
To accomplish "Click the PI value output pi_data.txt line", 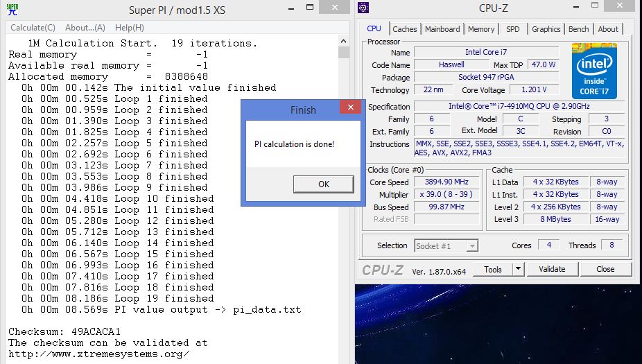I will (162, 309).
